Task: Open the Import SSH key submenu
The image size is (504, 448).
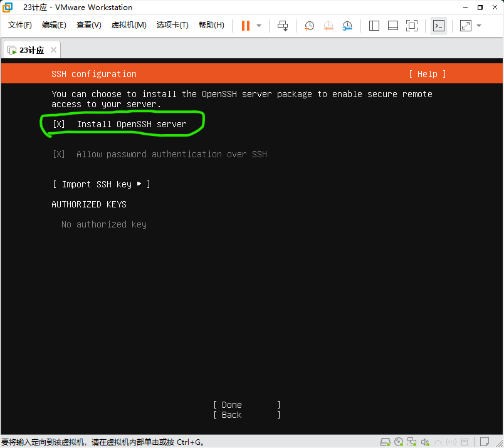Action: click(102, 184)
